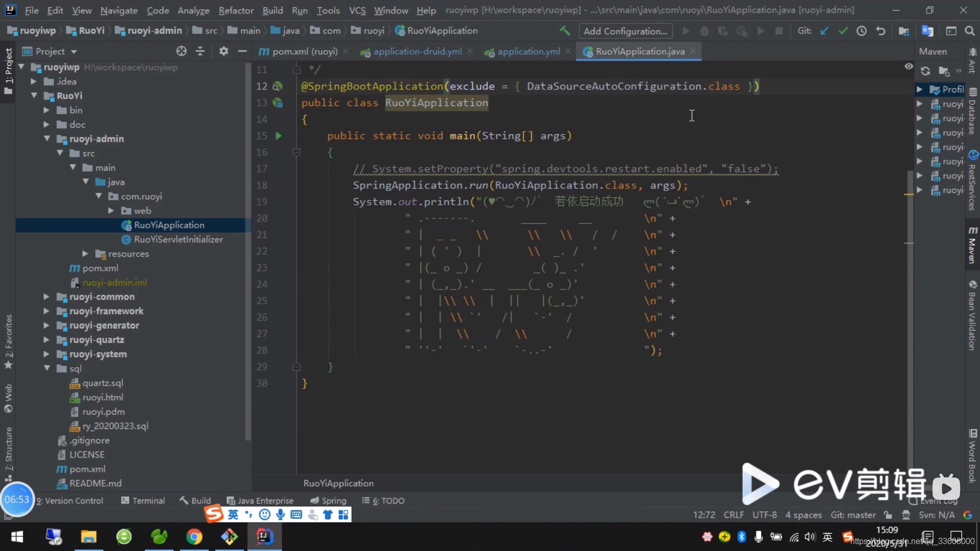This screenshot has height=551, width=980.
Task: Click the window layout icon in the toolbar
Action: tap(951, 31)
